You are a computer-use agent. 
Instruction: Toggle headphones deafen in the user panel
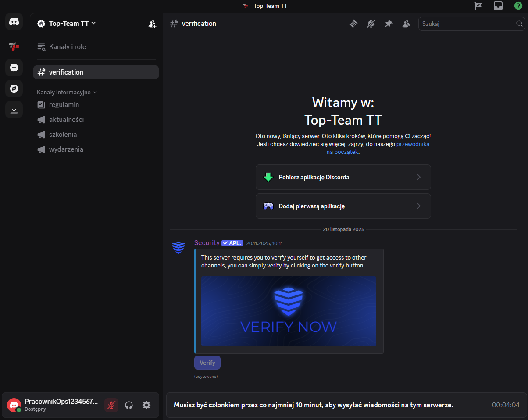129,405
